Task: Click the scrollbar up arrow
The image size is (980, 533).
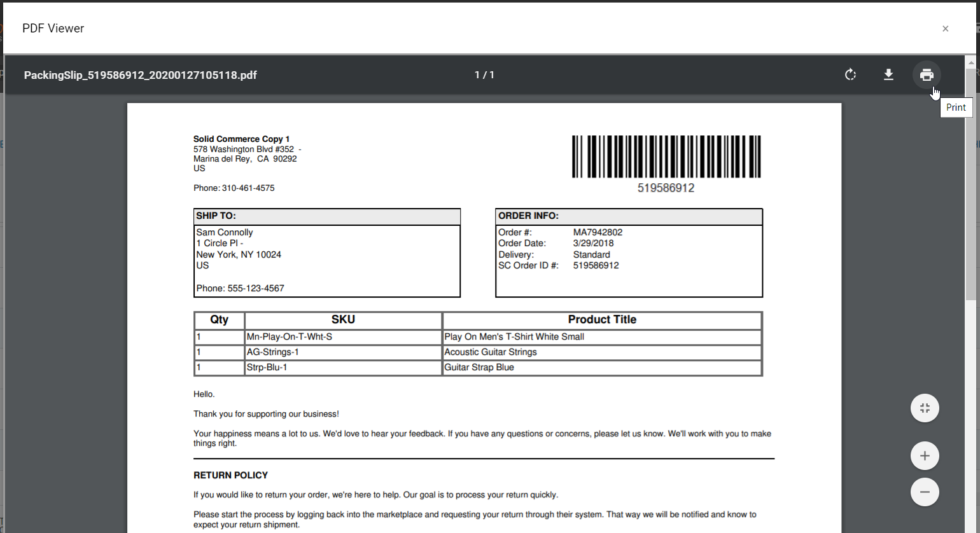Action: coord(970,62)
